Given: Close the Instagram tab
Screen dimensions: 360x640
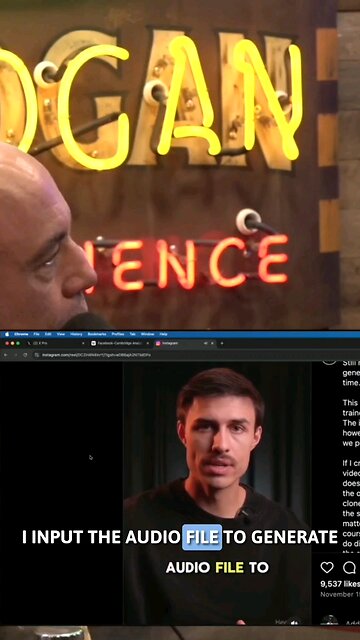Looking at the screenshot, I should click(212, 343).
